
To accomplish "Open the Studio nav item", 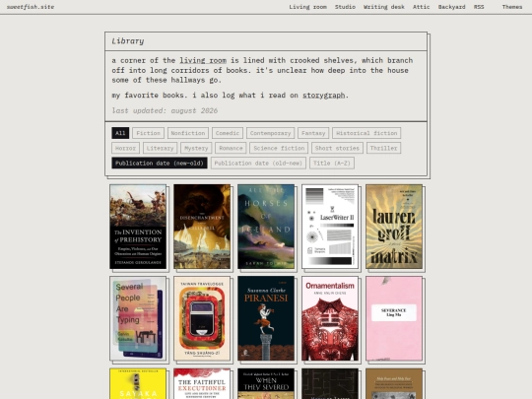I will click(x=345, y=7).
